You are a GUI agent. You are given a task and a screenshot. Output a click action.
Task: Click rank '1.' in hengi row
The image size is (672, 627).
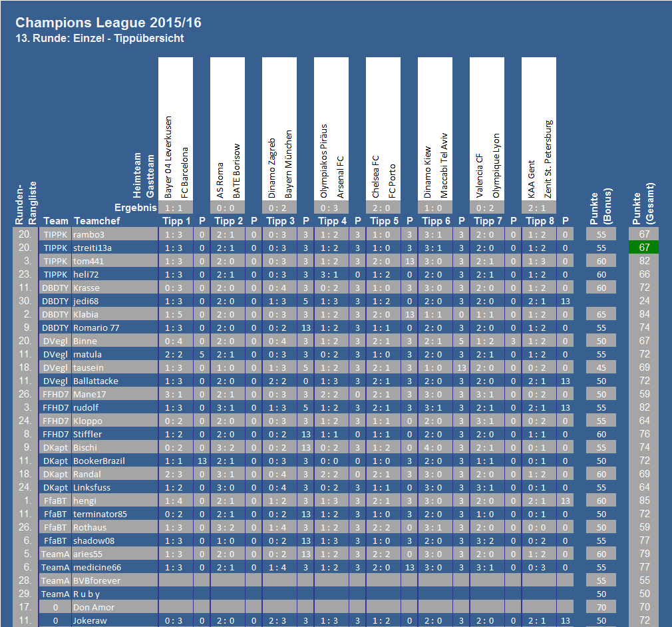25,501
